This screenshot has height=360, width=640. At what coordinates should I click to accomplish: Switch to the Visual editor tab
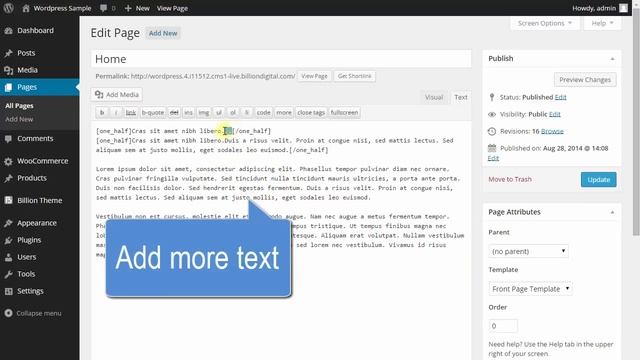(434, 97)
